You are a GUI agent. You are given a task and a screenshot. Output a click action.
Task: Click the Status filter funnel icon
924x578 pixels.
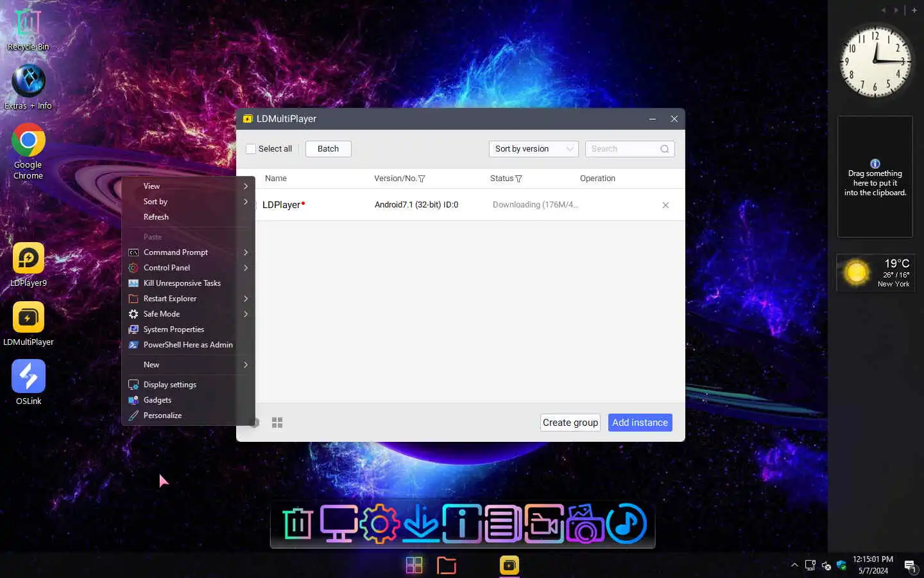(x=518, y=179)
